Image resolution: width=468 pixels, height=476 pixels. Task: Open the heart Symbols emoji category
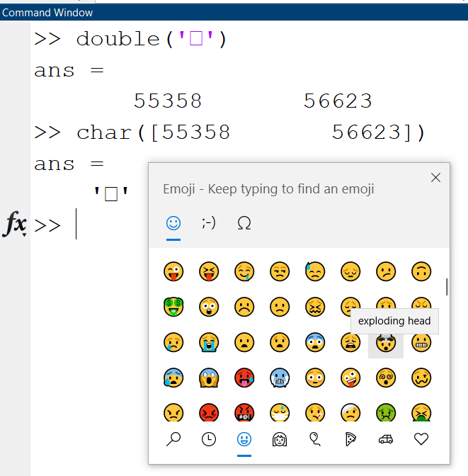tap(421, 440)
